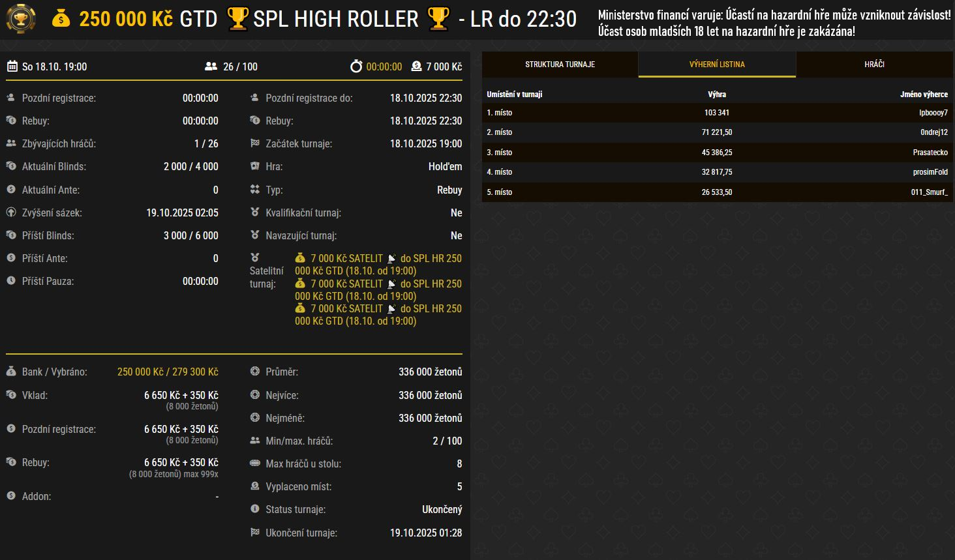Open the Struktura turnaje tab

click(560, 65)
